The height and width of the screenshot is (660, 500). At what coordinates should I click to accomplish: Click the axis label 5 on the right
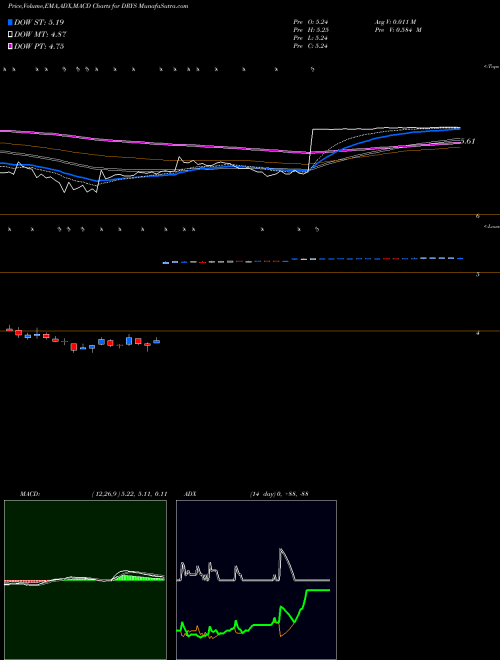pos(478,274)
